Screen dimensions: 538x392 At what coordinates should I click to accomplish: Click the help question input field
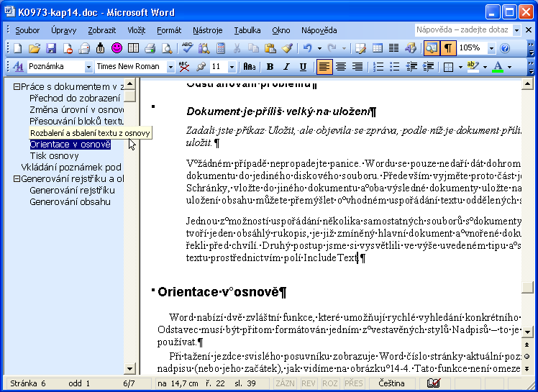463,30
